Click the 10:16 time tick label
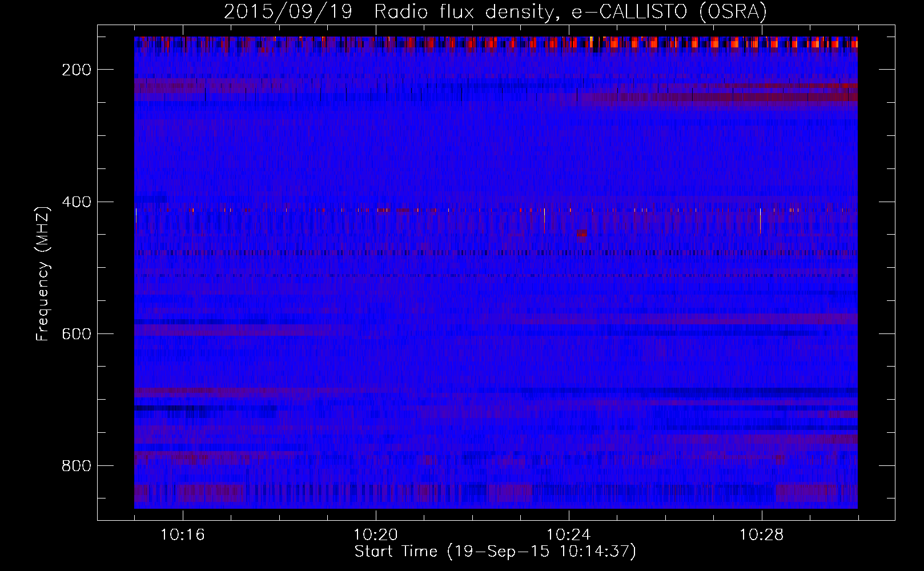Screen dimensions: 924x571 183,534
